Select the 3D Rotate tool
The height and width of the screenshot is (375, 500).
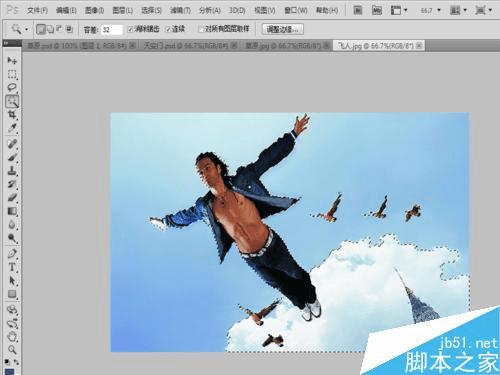tap(12, 310)
